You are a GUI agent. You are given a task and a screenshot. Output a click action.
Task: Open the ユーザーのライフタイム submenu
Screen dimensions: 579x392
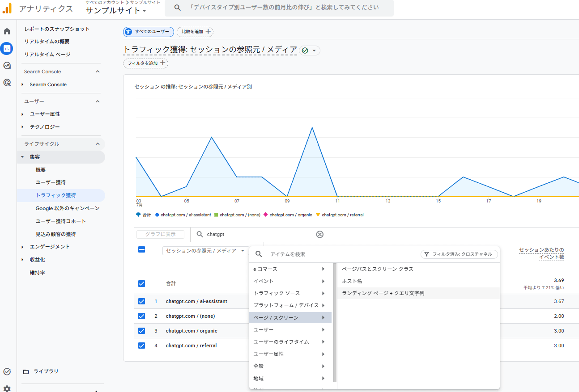290,342
